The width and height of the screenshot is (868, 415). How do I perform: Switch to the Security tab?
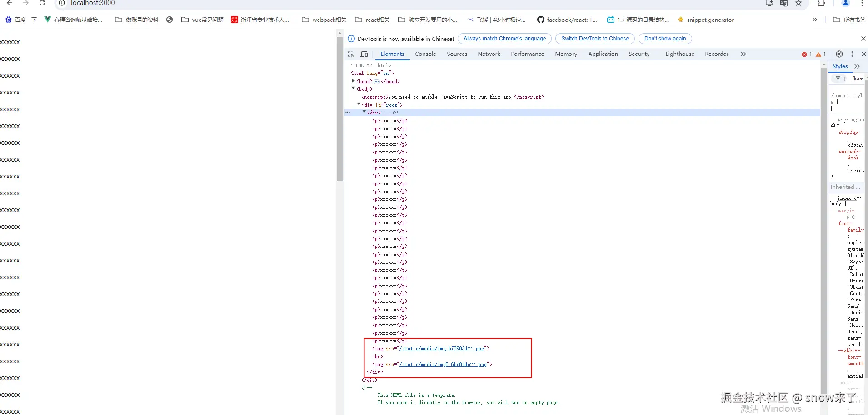(639, 54)
